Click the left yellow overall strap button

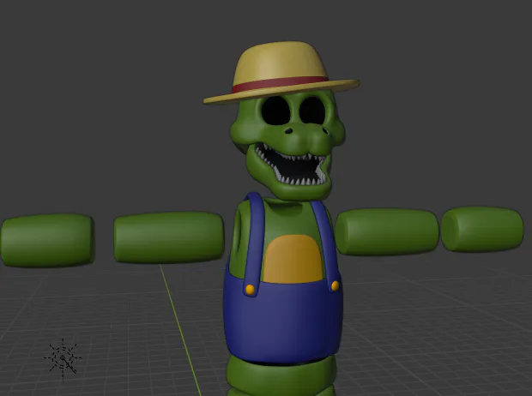pyautogui.click(x=250, y=290)
